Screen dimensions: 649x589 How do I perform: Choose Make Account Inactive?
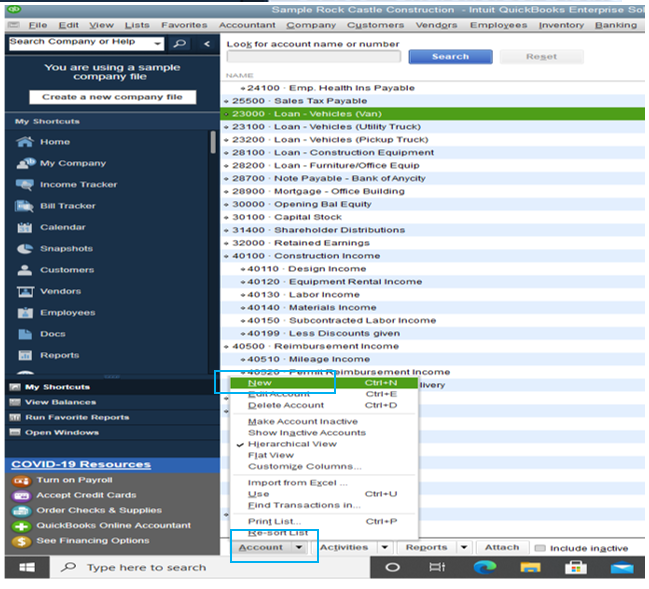tap(303, 422)
